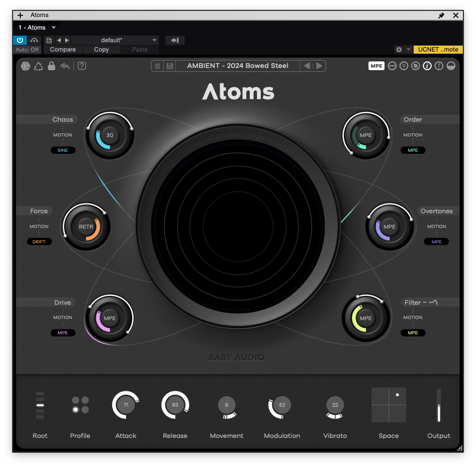Go to the next Atoms preset
The width and height of the screenshot is (476, 467).
coord(319,66)
